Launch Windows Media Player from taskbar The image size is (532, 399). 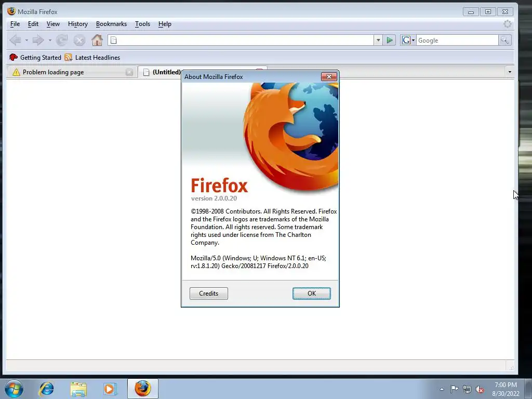[x=110, y=389]
